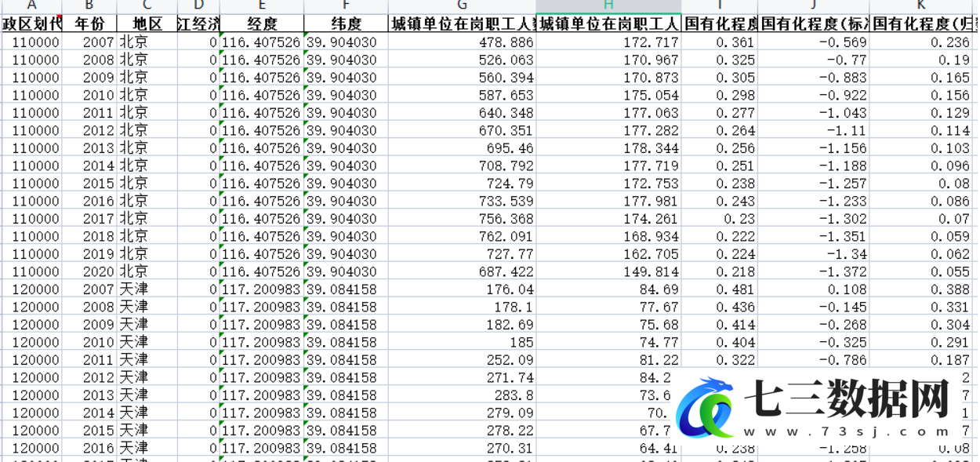Select highlighted column H header
Screen dimensions: 980x462
(x=608, y=6)
